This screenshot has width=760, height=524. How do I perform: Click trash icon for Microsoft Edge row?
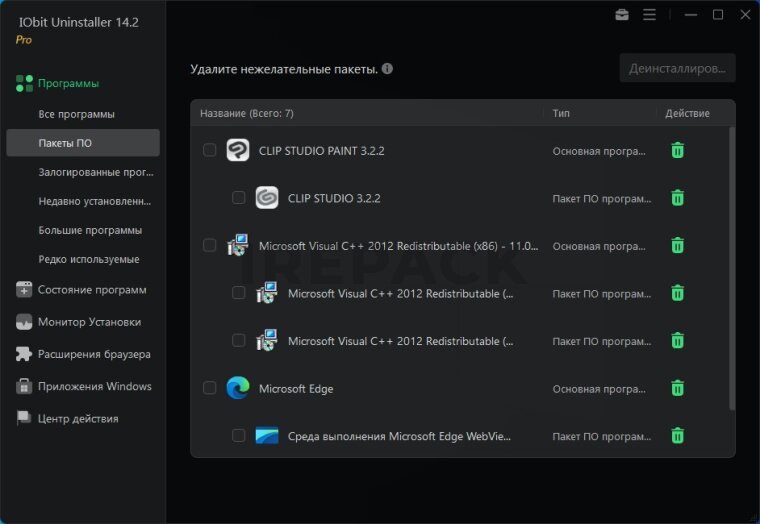pyautogui.click(x=677, y=388)
